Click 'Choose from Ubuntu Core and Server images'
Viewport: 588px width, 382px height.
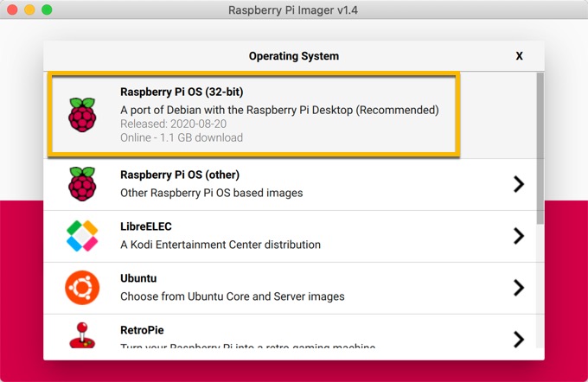pos(233,296)
